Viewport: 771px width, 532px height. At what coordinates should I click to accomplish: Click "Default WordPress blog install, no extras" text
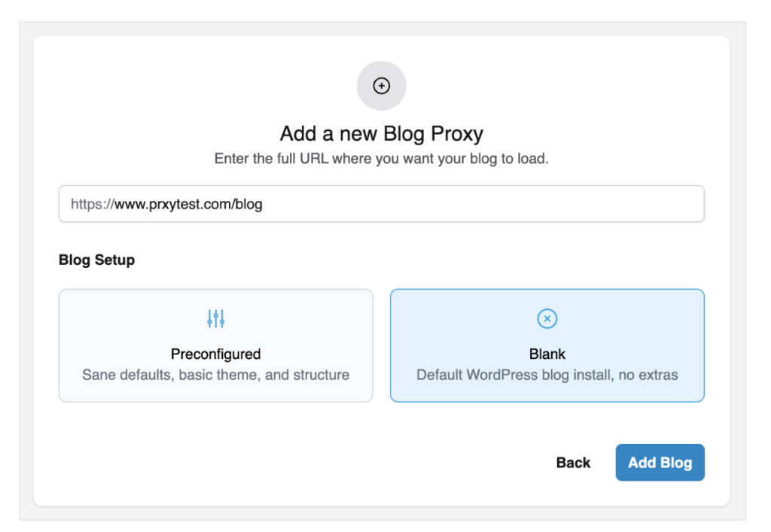pos(547,375)
